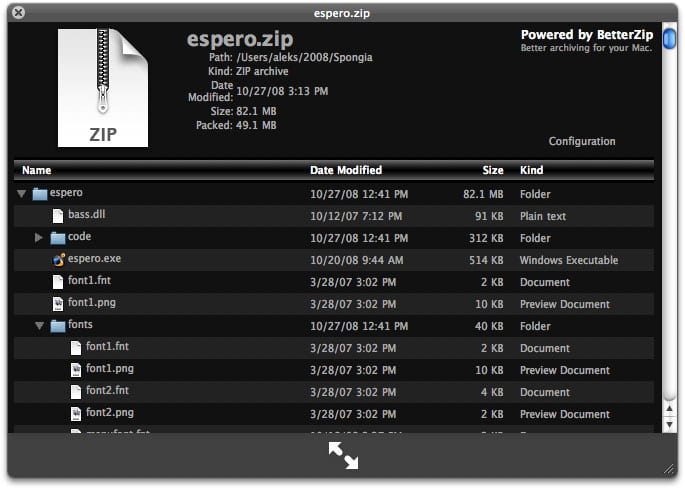685x489 pixels.
Task: Click the window resize grip in the corner
Action: pyautogui.click(x=669, y=469)
